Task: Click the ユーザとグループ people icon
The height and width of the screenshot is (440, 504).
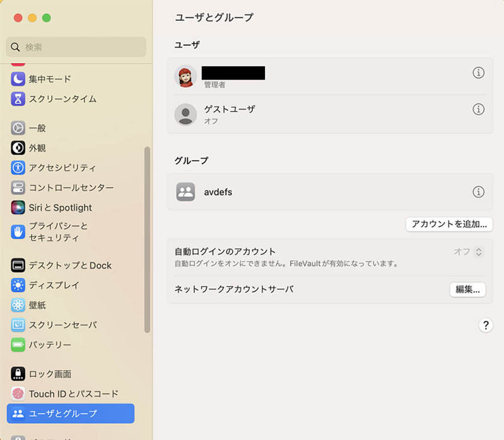Action: (18, 414)
